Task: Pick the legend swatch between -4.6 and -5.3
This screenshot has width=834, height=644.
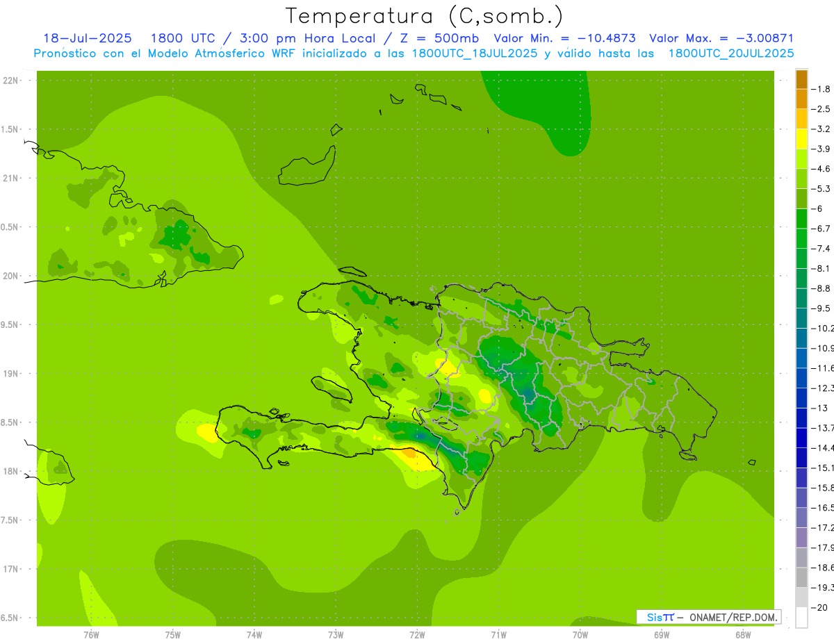Action: [x=801, y=179]
